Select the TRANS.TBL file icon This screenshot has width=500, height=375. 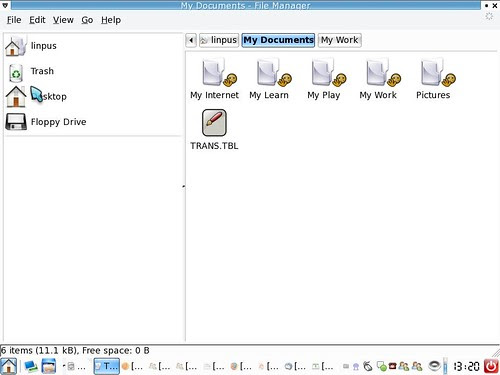click(214, 123)
